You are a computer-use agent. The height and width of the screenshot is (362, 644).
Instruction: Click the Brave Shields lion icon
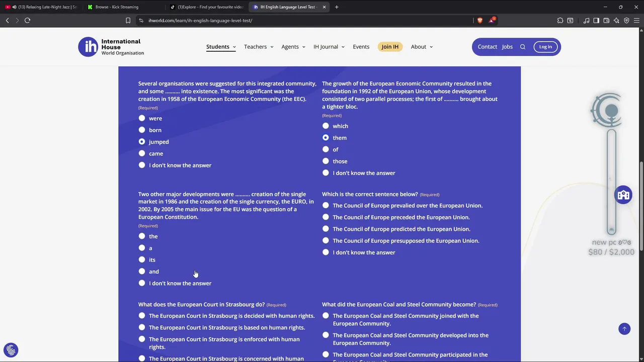(479, 20)
